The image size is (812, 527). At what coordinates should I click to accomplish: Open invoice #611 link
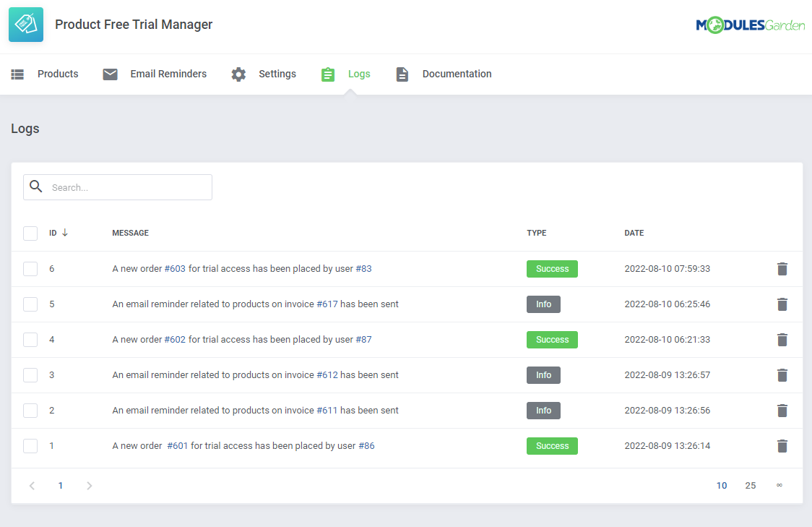pos(327,411)
